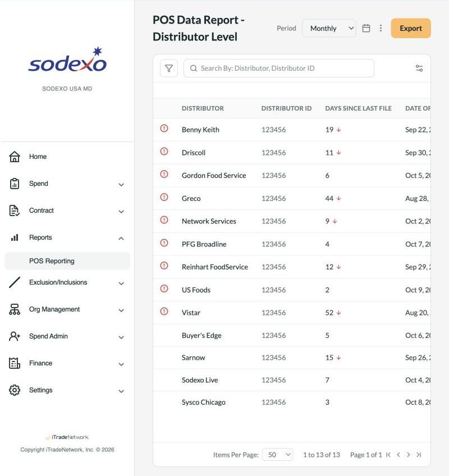The image size is (449, 476).
Task: Go to first page using pagination icon
Action: 388,455
